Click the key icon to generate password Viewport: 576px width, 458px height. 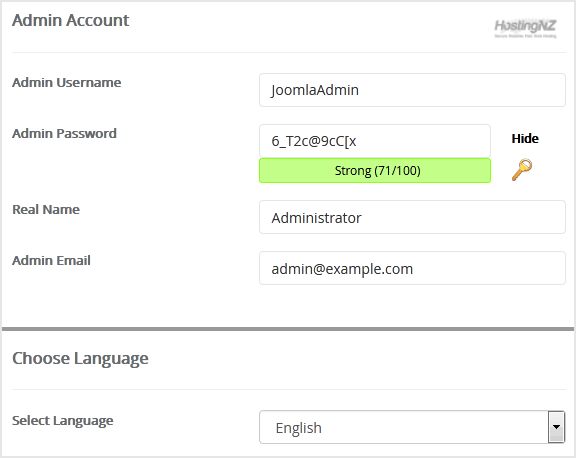522,170
